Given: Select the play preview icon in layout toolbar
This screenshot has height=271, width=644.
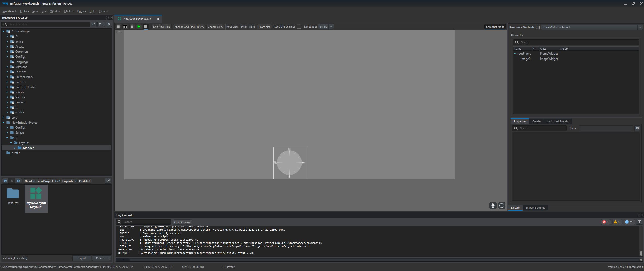Looking at the screenshot, I should pyautogui.click(x=139, y=26).
